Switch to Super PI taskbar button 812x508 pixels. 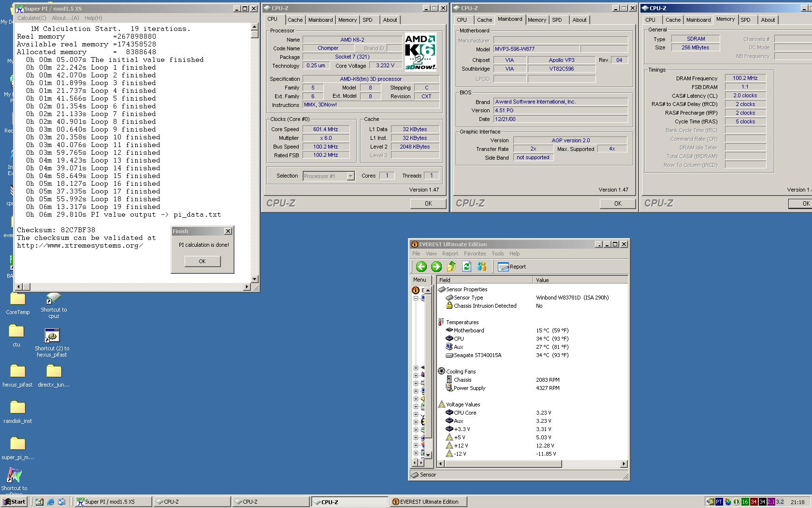click(x=113, y=502)
